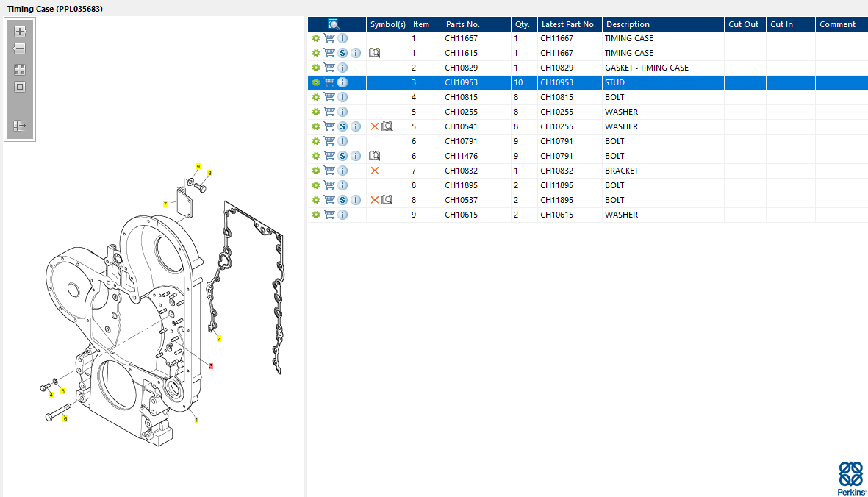The height and width of the screenshot is (497, 868).
Task: Open info icon for selected STUD CH10953
Action: pyautogui.click(x=342, y=82)
